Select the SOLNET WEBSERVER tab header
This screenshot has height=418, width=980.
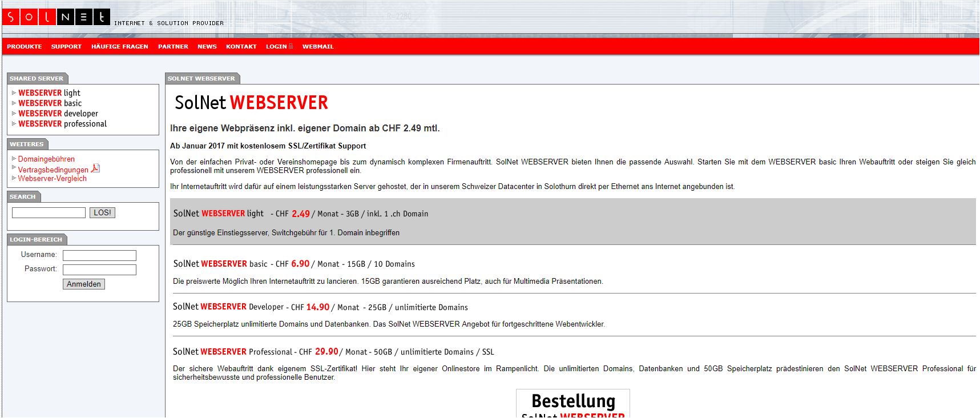point(201,79)
